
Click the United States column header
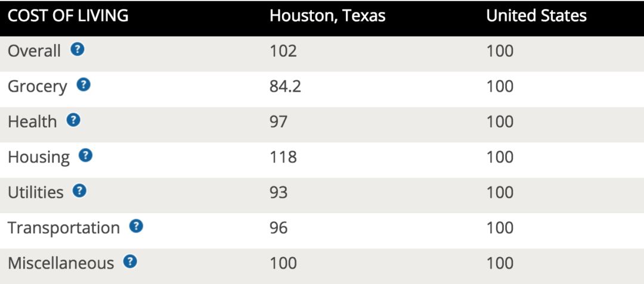click(537, 16)
